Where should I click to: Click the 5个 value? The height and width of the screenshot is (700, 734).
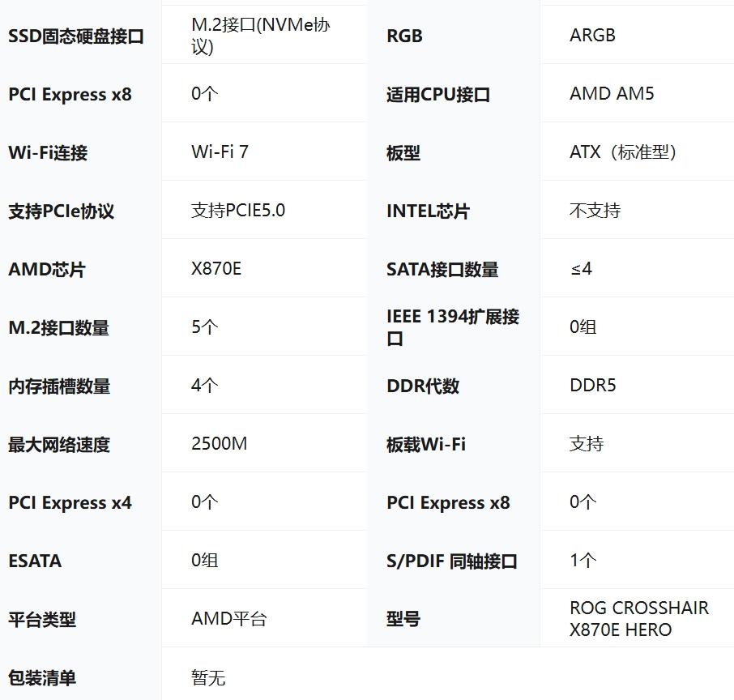click(205, 327)
